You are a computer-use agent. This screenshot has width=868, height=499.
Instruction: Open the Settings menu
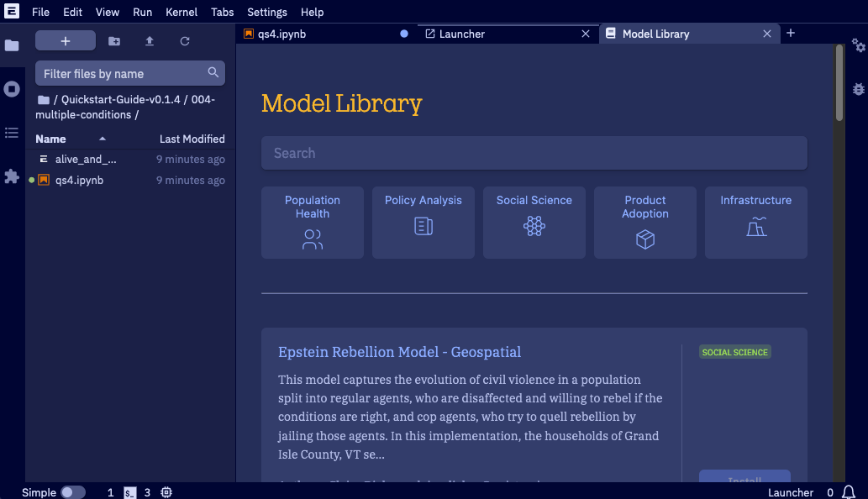click(267, 12)
